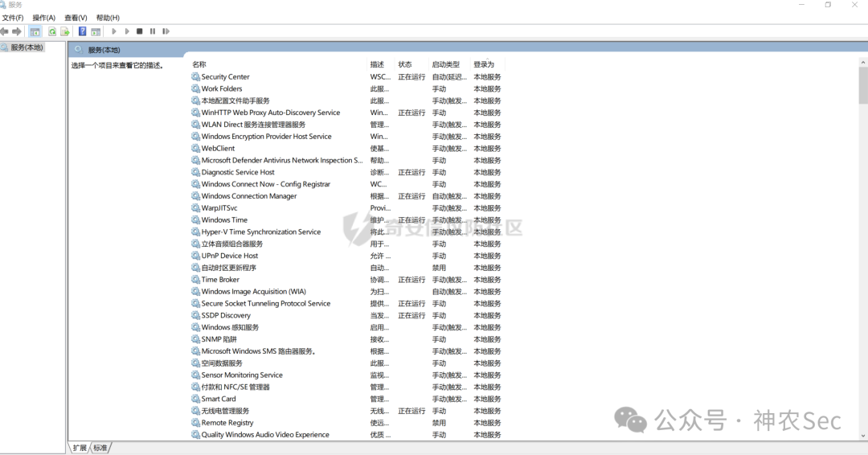Screen dimensions: 868x455
Task: Click the gear icon beside SSDP Discovery
Action: click(x=195, y=315)
